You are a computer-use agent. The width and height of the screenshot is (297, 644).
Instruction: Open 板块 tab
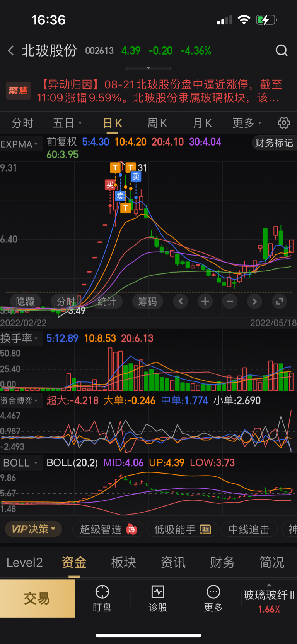click(x=123, y=562)
